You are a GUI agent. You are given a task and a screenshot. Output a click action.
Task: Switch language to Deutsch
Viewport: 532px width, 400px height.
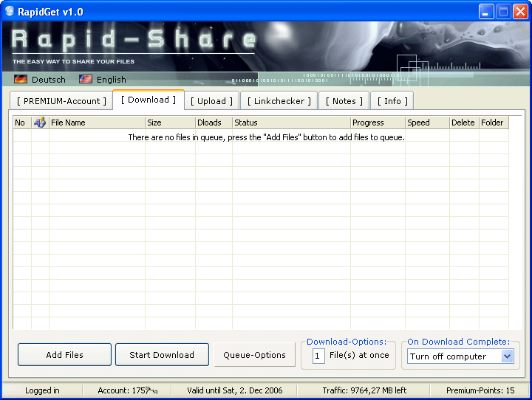[49, 80]
